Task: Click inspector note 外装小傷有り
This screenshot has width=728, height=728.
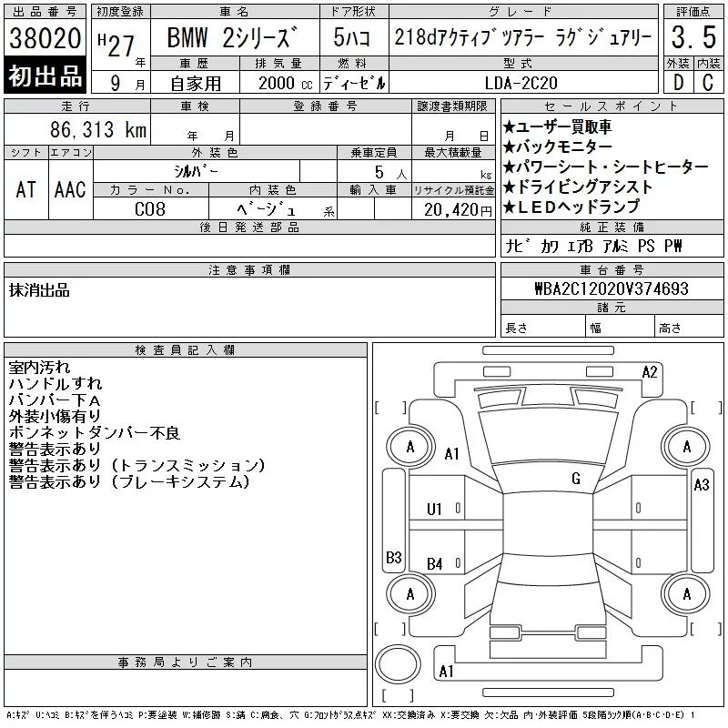Action: (55, 417)
